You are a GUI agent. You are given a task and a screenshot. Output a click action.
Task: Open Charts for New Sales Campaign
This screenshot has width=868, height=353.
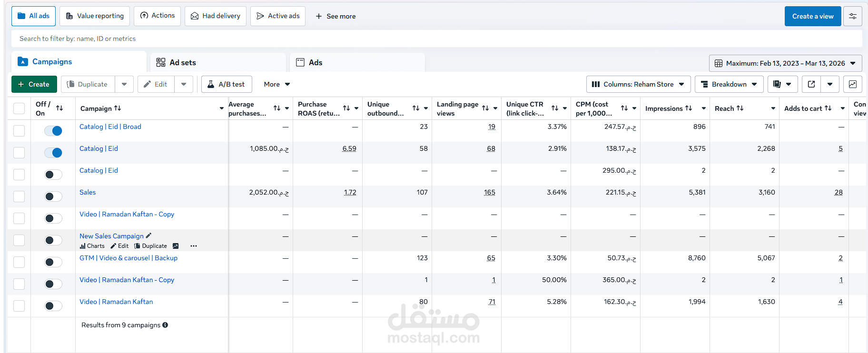(92, 246)
